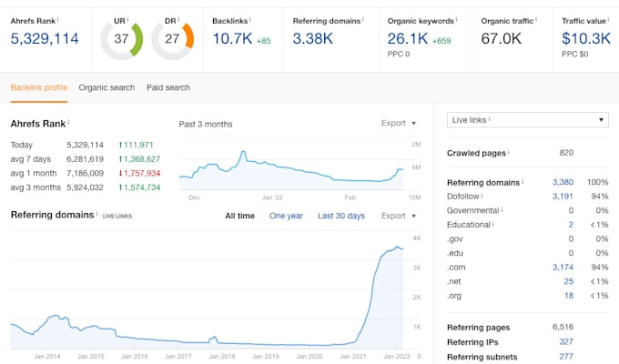
Task: Open the 2 educational domains link
Action: coord(571,225)
